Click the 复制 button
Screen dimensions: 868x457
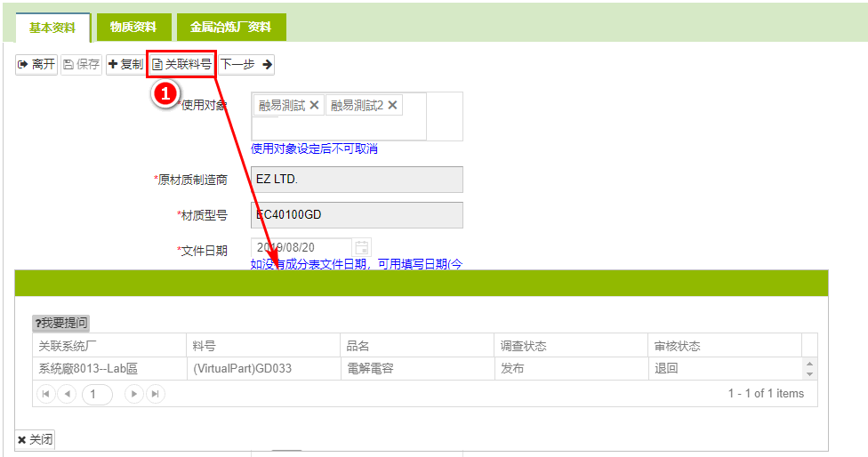(x=125, y=64)
